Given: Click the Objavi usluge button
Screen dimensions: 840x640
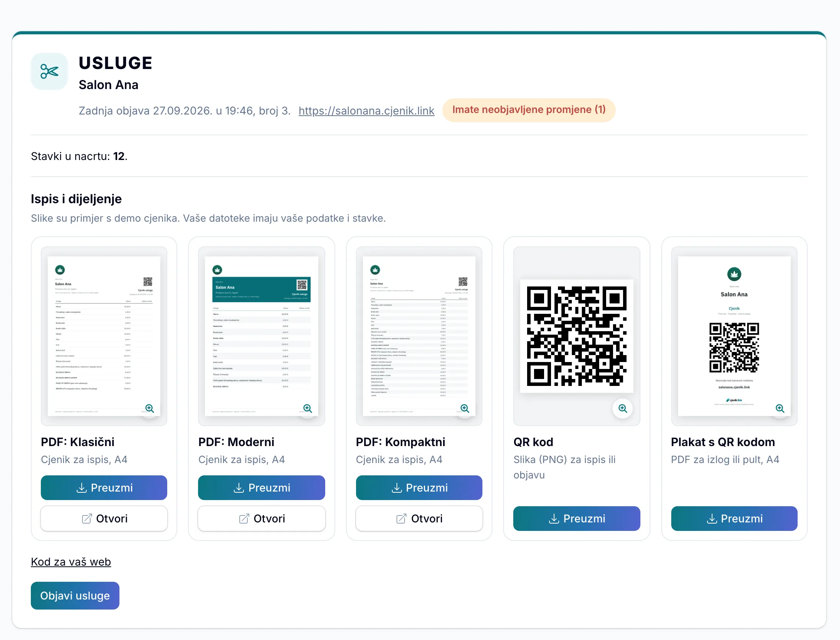Looking at the screenshot, I should [75, 596].
